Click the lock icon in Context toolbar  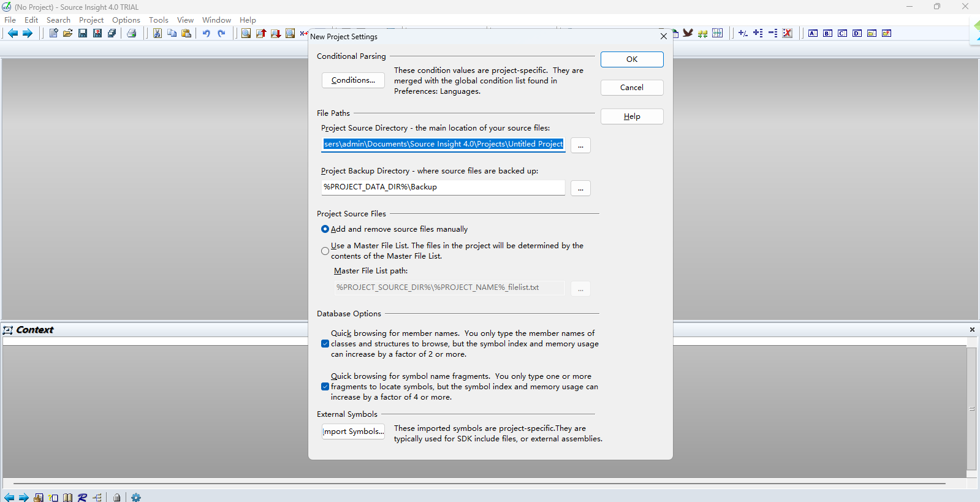point(116,497)
